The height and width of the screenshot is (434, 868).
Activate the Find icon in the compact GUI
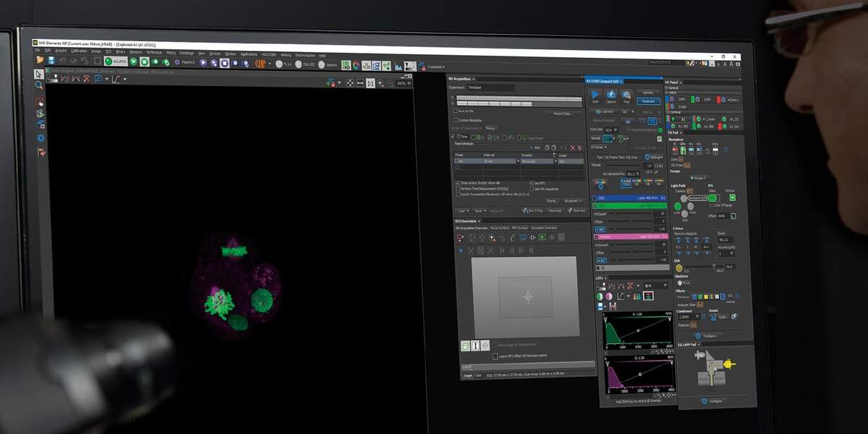click(626, 95)
